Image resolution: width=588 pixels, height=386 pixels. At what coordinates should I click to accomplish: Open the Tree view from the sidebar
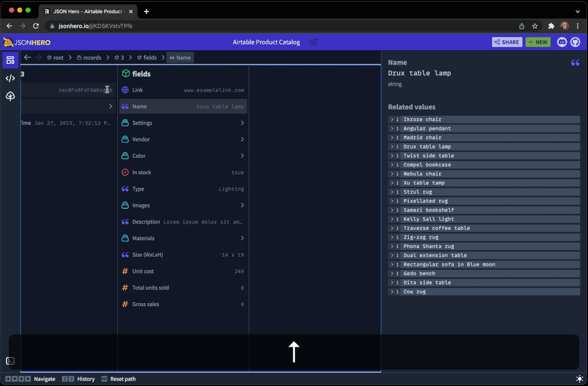10,96
